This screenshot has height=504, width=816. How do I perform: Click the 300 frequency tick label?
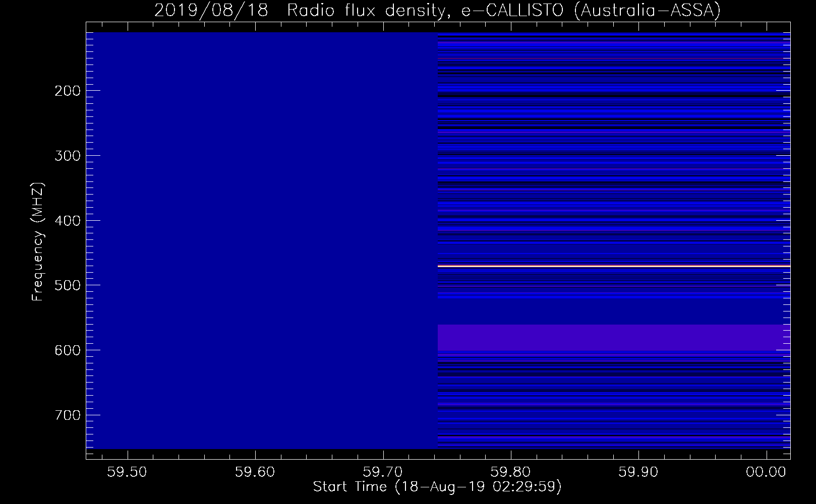[68, 156]
